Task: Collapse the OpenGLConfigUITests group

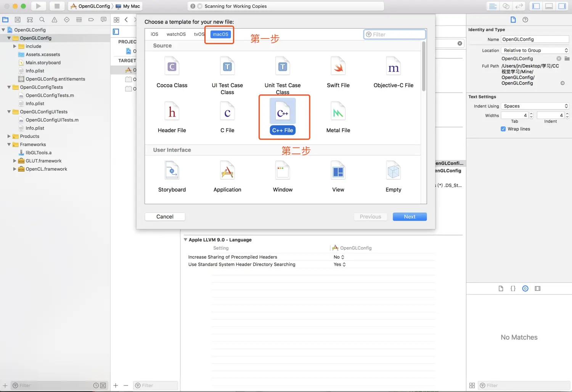Action: tap(9, 112)
